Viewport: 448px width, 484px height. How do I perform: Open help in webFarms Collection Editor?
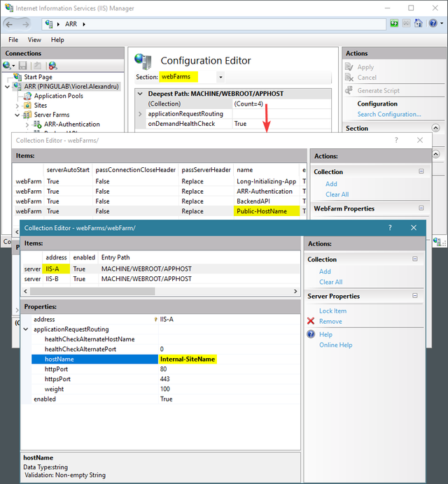(x=396, y=140)
